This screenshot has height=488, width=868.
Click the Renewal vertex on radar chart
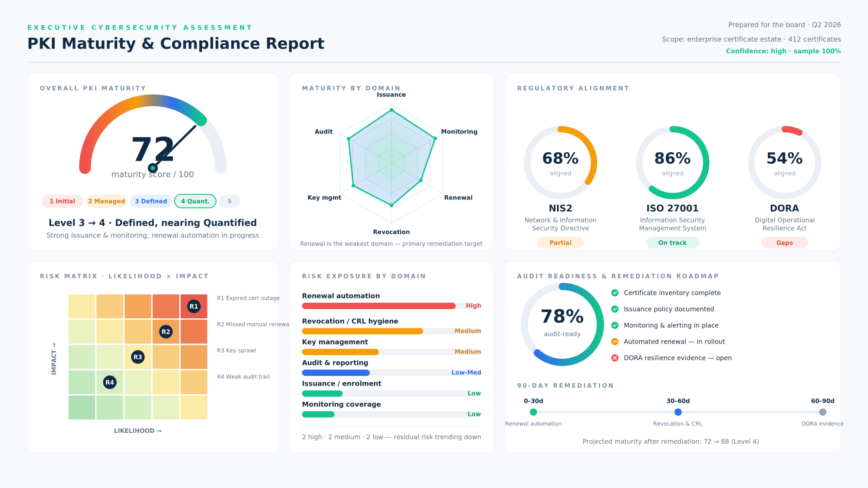pos(421,180)
